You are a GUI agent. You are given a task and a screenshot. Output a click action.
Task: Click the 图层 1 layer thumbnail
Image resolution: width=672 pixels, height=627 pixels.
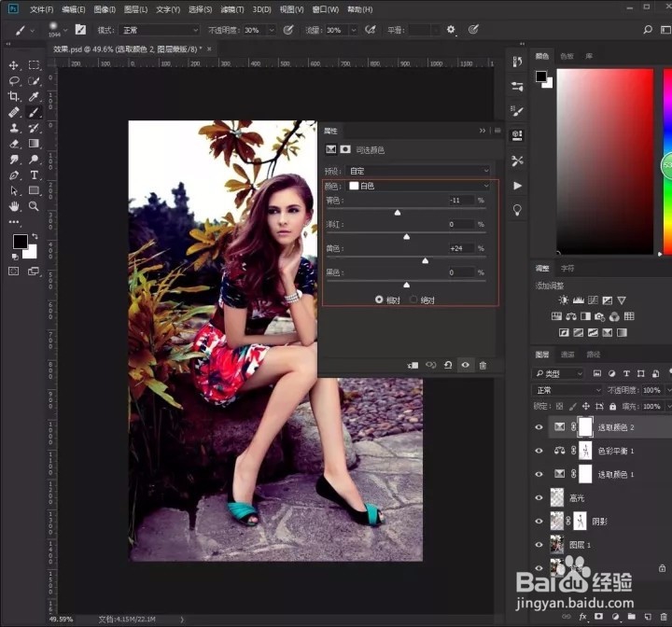(556, 545)
